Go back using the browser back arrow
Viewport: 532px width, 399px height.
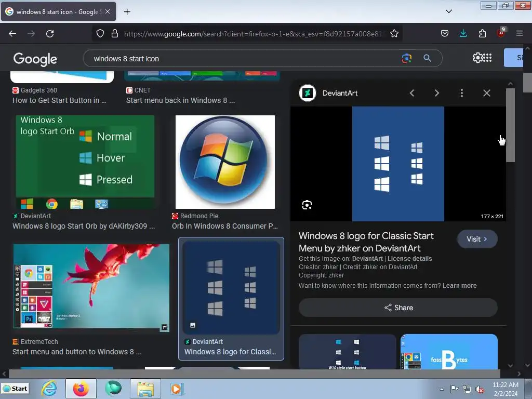pos(12,34)
